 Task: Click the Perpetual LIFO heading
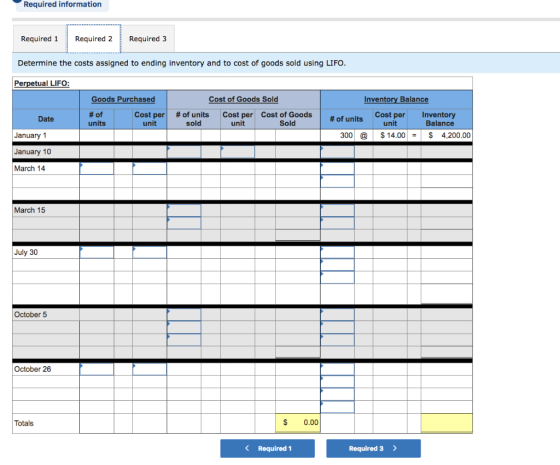[42, 83]
